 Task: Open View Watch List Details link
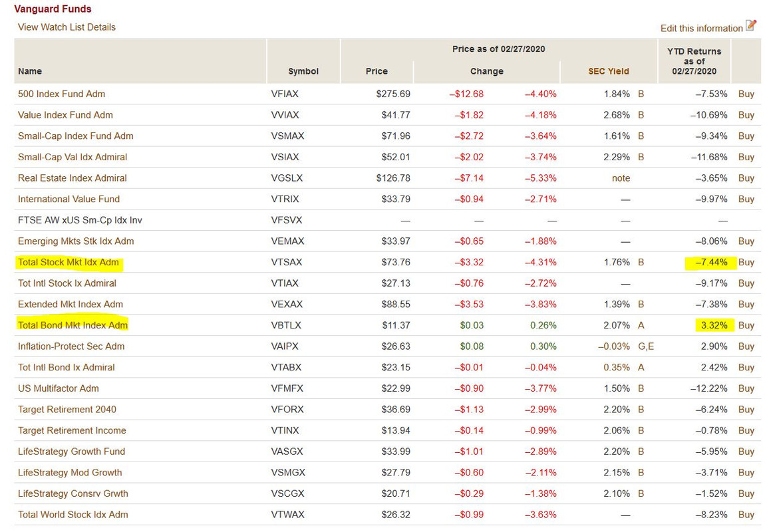click(x=67, y=27)
